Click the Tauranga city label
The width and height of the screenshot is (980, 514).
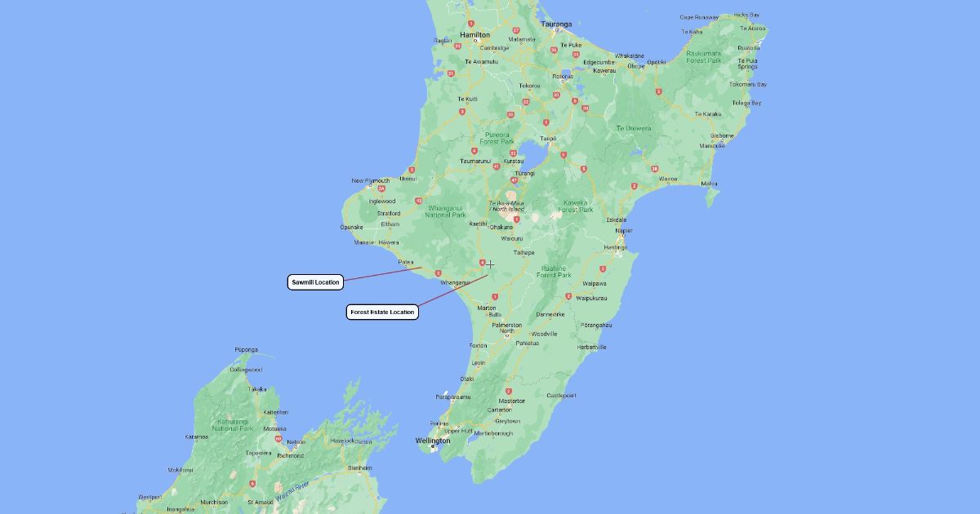[556, 24]
